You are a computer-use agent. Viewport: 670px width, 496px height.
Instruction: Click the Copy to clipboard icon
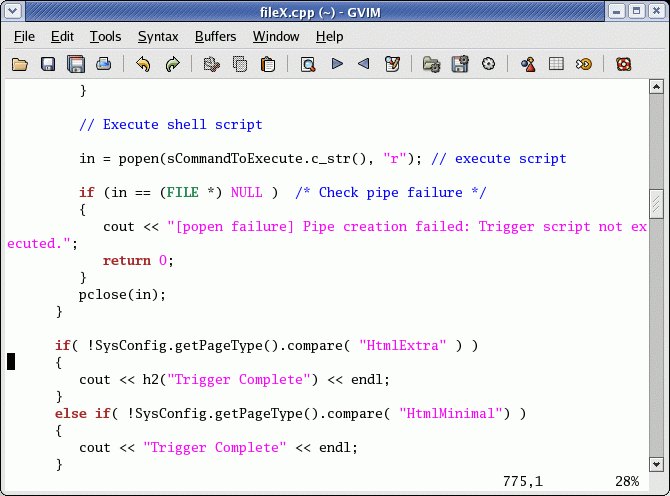point(240,65)
